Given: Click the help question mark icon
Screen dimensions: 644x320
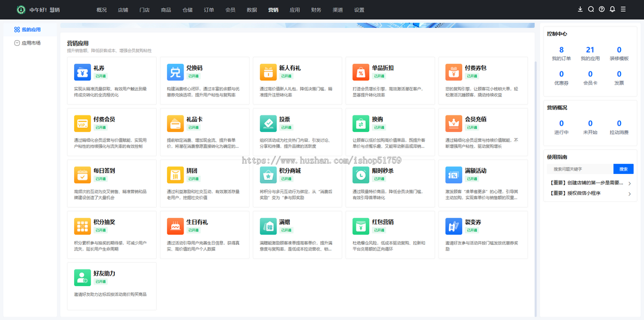Looking at the screenshot, I should point(602,10).
